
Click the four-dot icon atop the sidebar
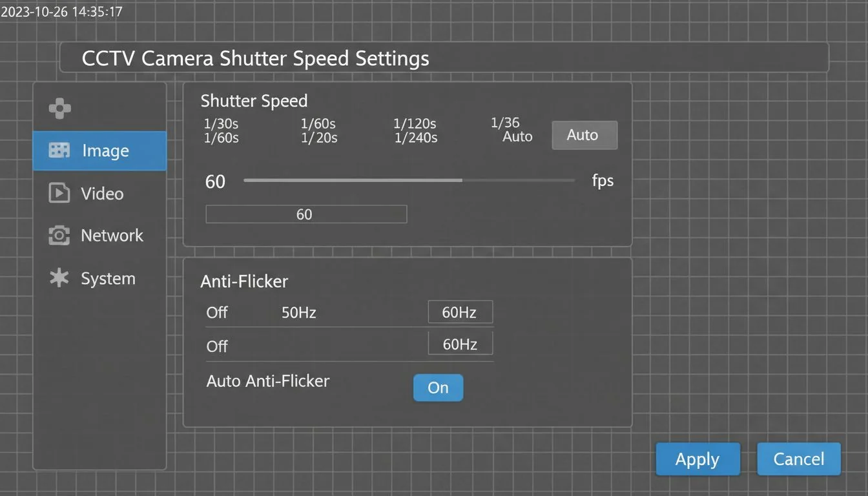[x=60, y=108]
